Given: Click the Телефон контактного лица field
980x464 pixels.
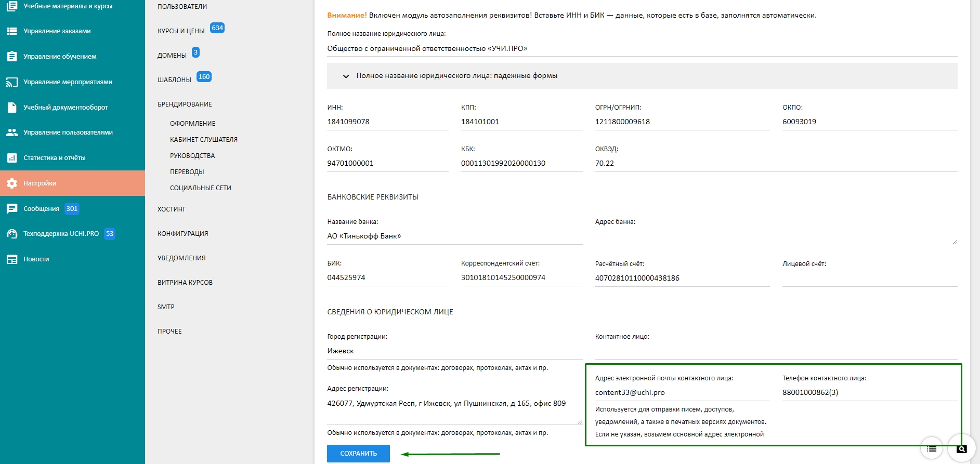Looking at the screenshot, I should pyautogui.click(x=869, y=393).
